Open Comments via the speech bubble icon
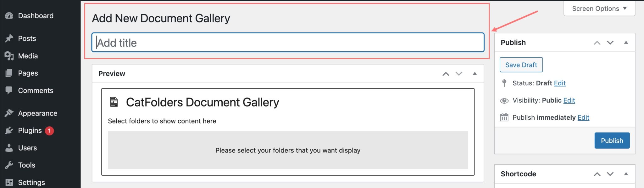 click(9, 90)
